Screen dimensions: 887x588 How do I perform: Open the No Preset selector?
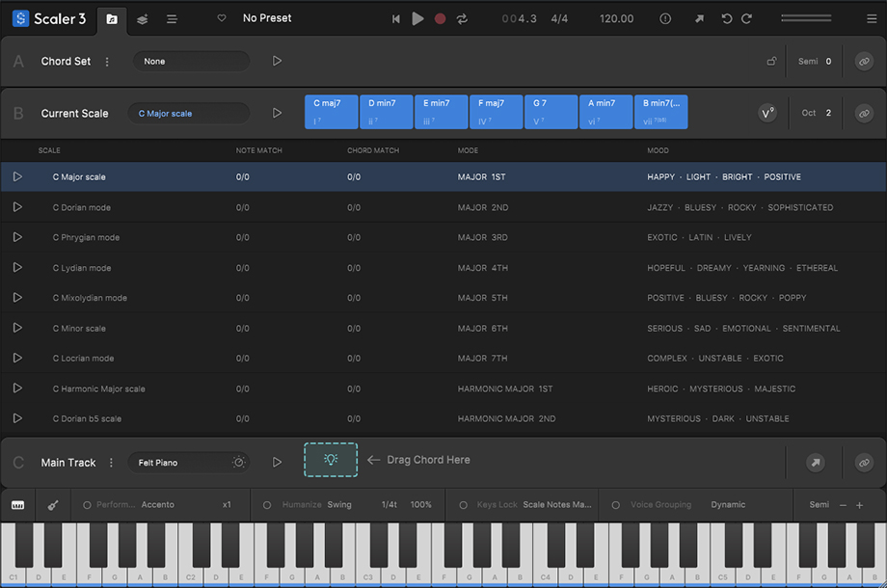tap(267, 18)
